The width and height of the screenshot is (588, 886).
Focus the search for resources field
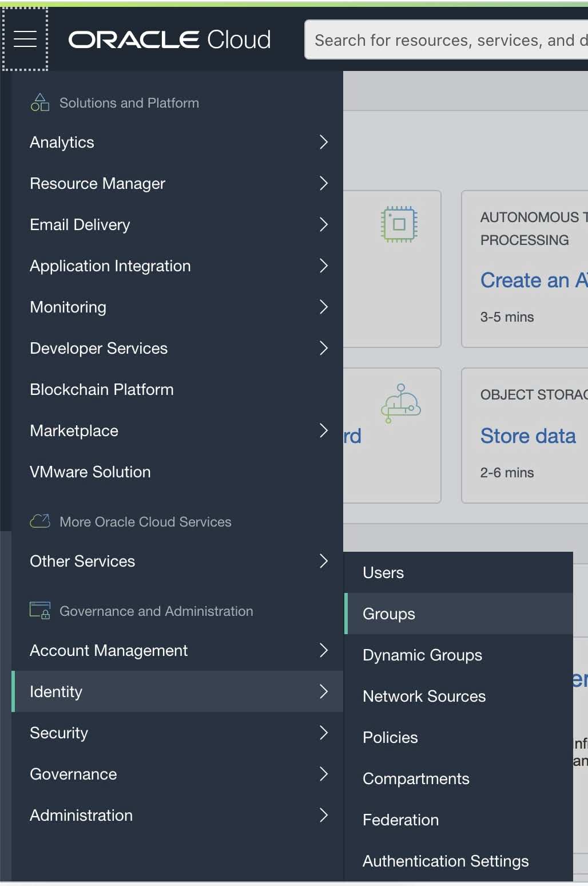point(447,39)
